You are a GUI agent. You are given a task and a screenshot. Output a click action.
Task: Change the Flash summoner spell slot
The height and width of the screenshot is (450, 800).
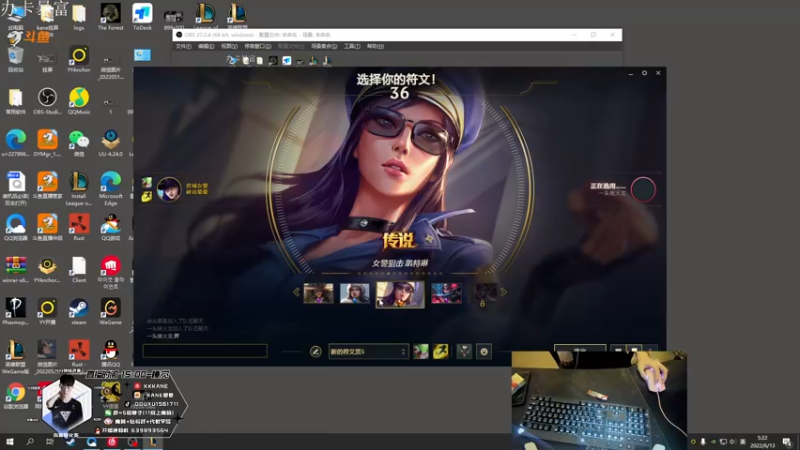[440, 352]
